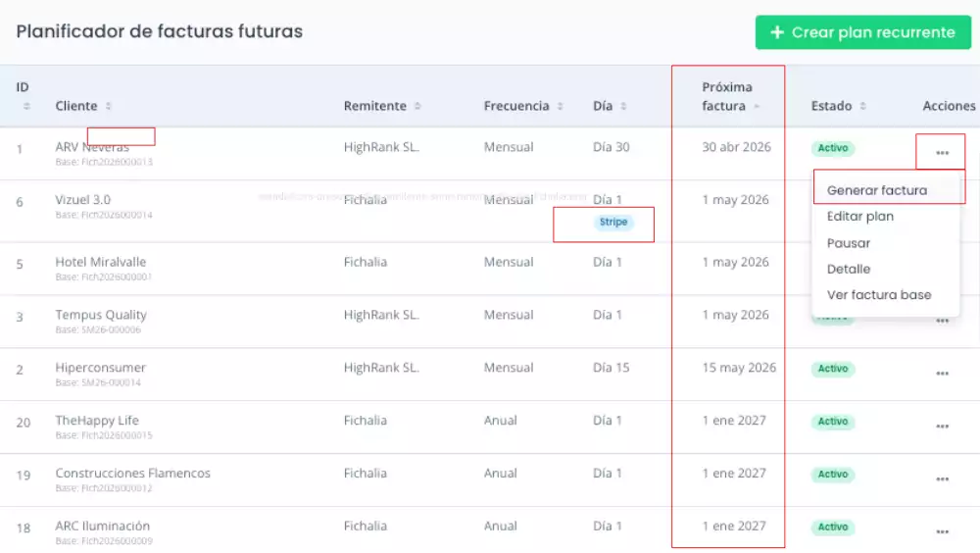Image resolution: width=980 pixels, height=553 pixels.
Task: Select client name Hotel Miralvalle
Action: (101, 262)
